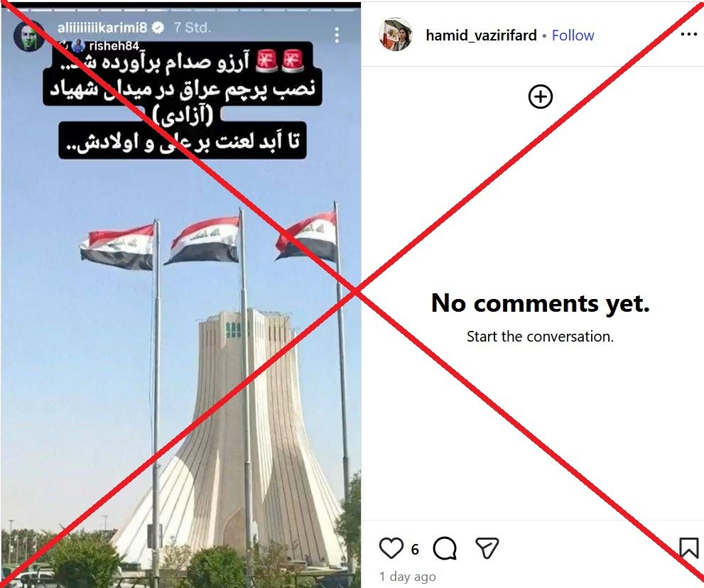The image size is (704, 588).
Task: Open hamid_vazirifard profile picture
Action: click(396, 35)
